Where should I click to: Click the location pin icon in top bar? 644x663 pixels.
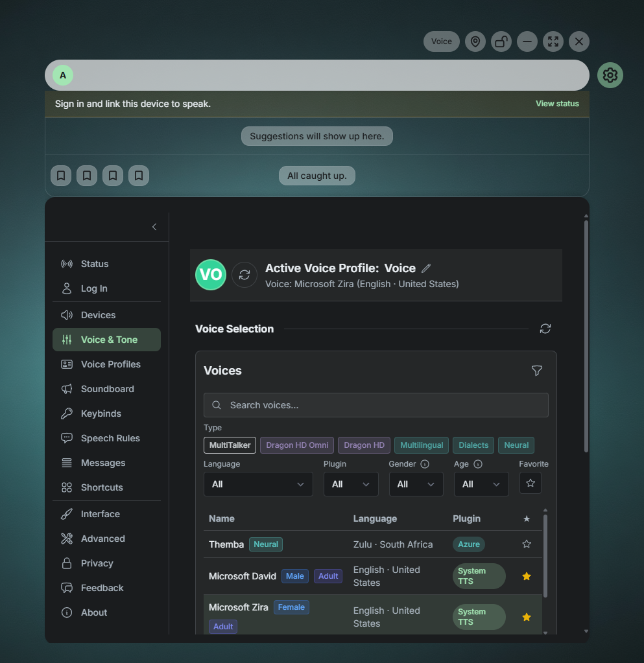pyautogui.click(x=475, y=41)
